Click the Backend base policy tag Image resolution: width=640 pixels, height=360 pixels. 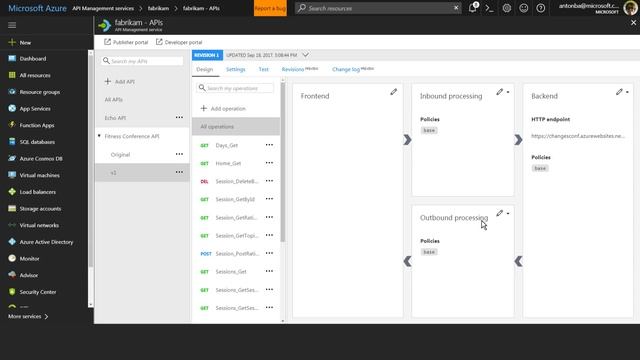tap(540, 168)
